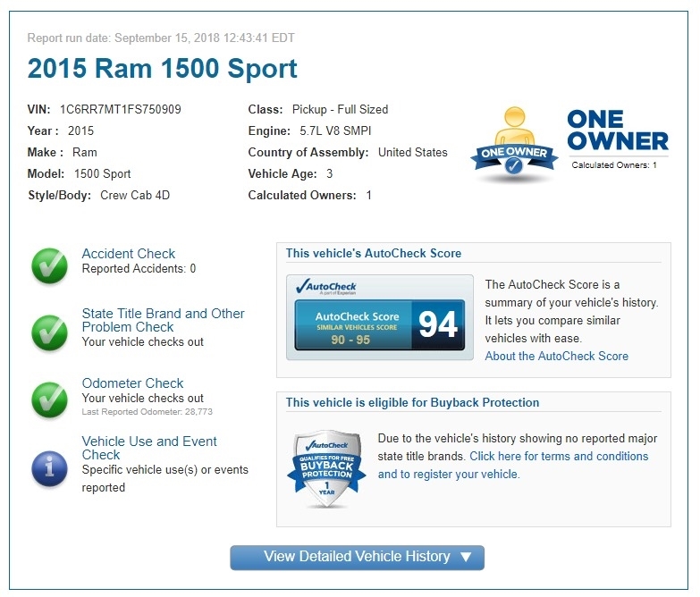
Task: Open About the AutoCheck Score link
Action: pos(556,356)
